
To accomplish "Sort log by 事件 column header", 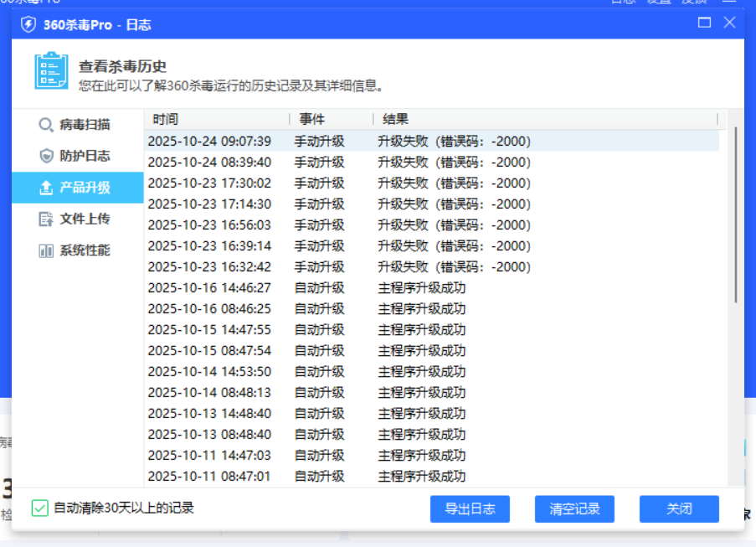I will pos(311,119).
